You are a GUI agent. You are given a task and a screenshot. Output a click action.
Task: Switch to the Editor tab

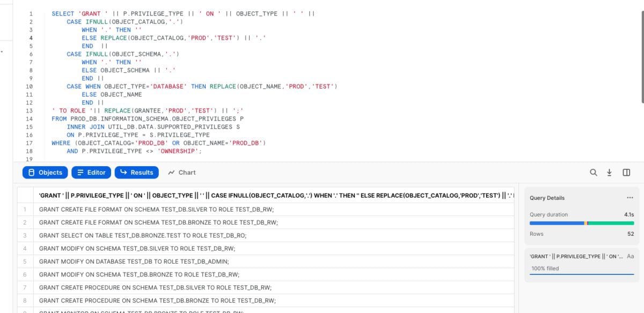click(91, 172)
